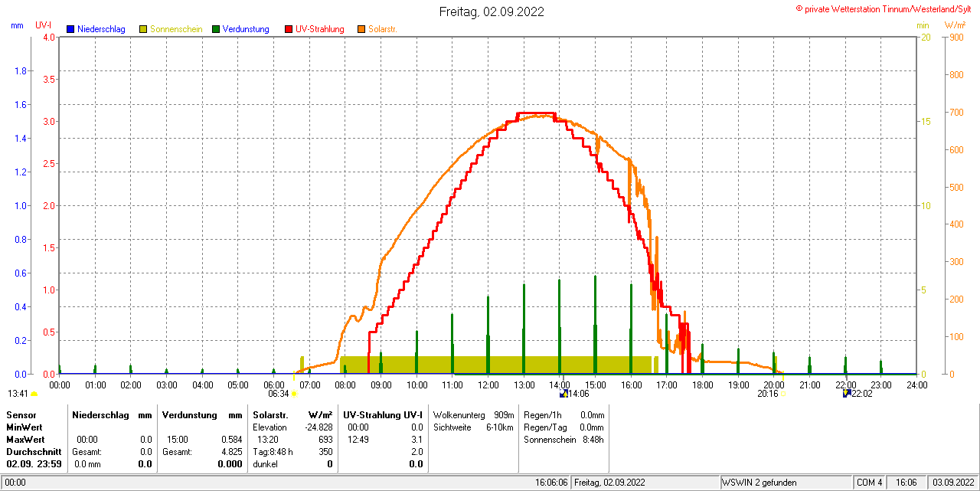Click the yellow Sonnenschein legend swatch

pos(143,29)
